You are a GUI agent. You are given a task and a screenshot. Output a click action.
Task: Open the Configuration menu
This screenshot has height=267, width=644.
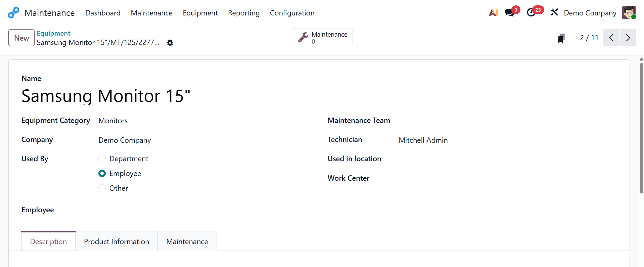(292, 13)
